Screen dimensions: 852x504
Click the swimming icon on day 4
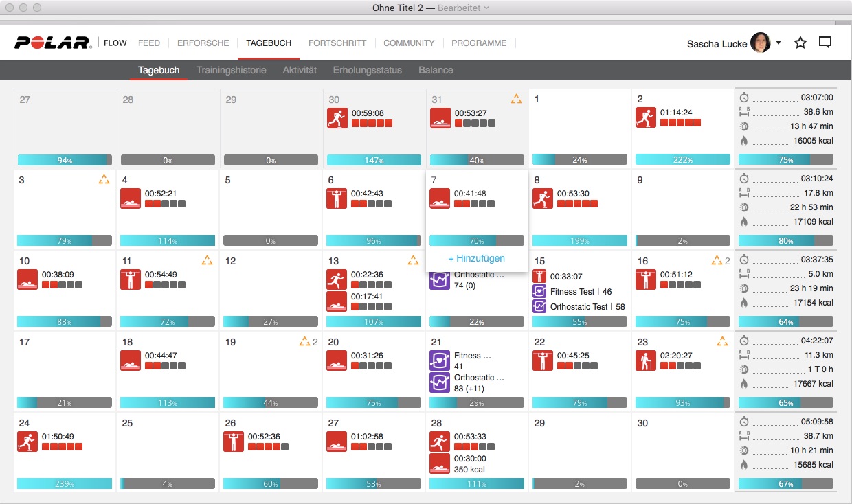(131, 198)
